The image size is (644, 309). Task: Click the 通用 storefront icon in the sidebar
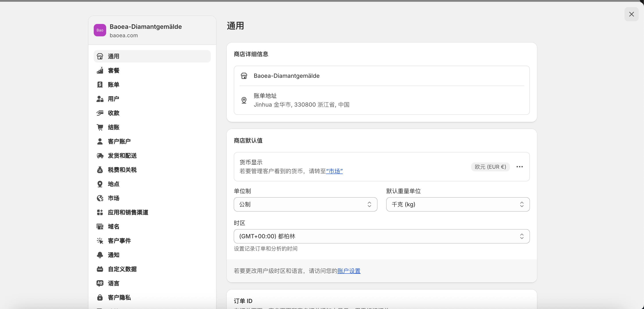pyautogui.click(x=100, y=56)
